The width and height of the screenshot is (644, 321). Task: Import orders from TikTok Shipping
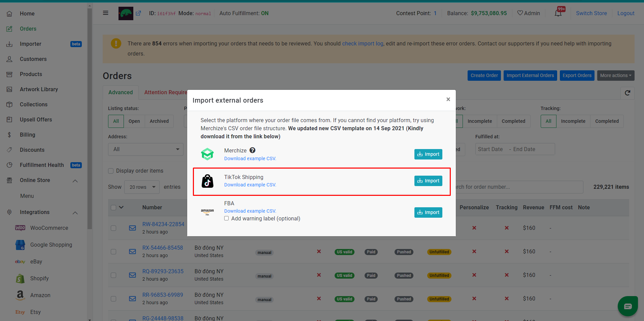[x=428, y=181]
